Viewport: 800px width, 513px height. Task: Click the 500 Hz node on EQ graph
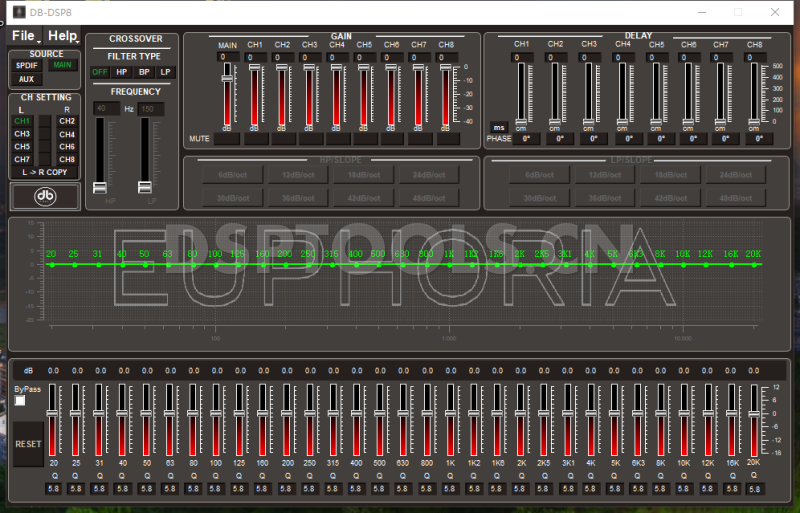point(380,264)
